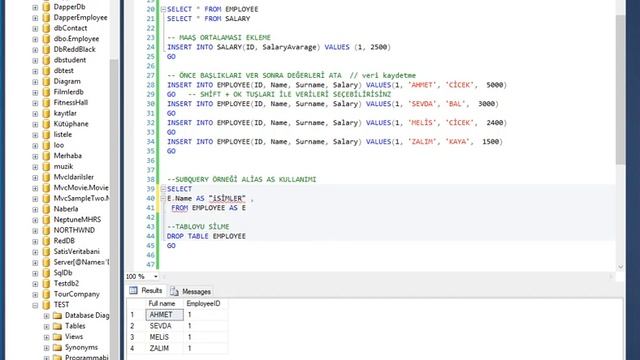Select the dbtest database icon

(x=46, y=71)
